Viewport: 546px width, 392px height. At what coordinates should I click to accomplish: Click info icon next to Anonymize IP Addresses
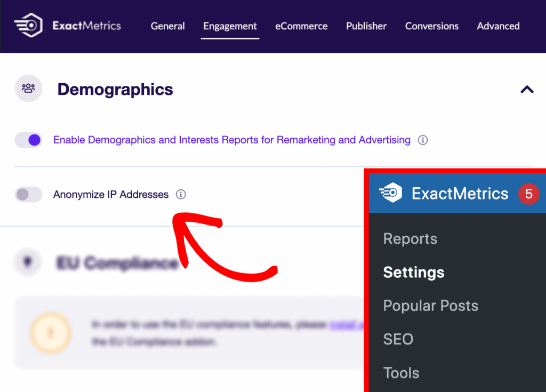point(181,195)
